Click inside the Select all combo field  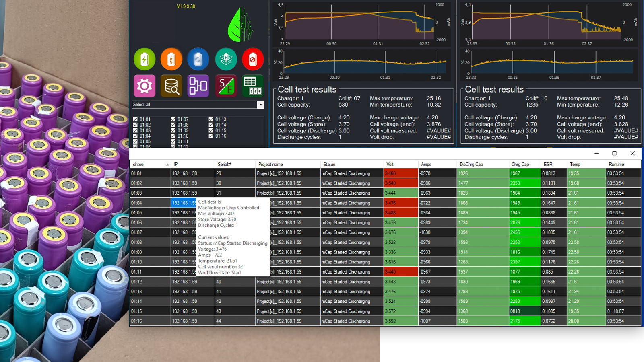(x=194, y=105)
